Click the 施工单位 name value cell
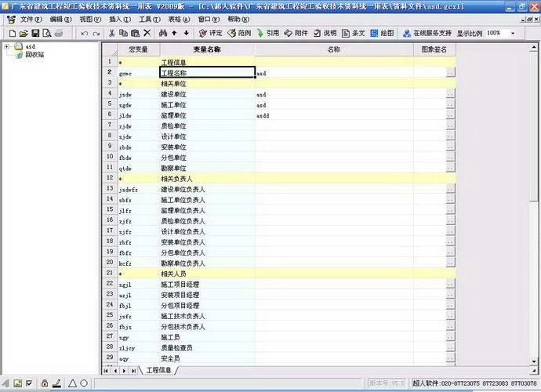Viewport: 541px width, 392px height. [x=334, y=104]
